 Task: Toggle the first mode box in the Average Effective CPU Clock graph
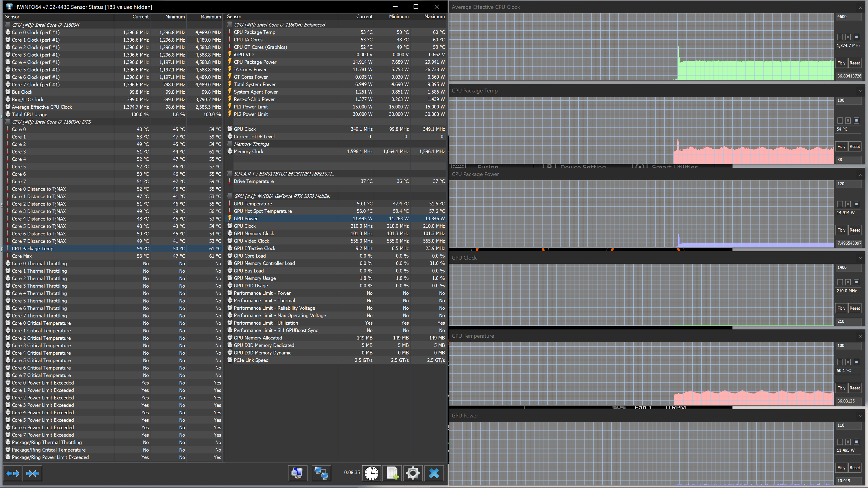point(840,37)
